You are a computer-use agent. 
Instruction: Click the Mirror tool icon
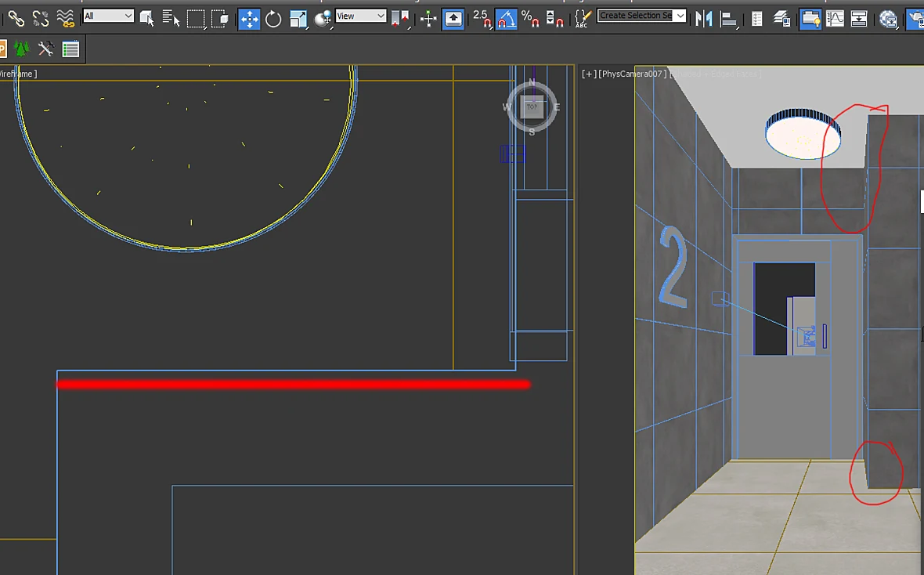[x=704, y=19]
